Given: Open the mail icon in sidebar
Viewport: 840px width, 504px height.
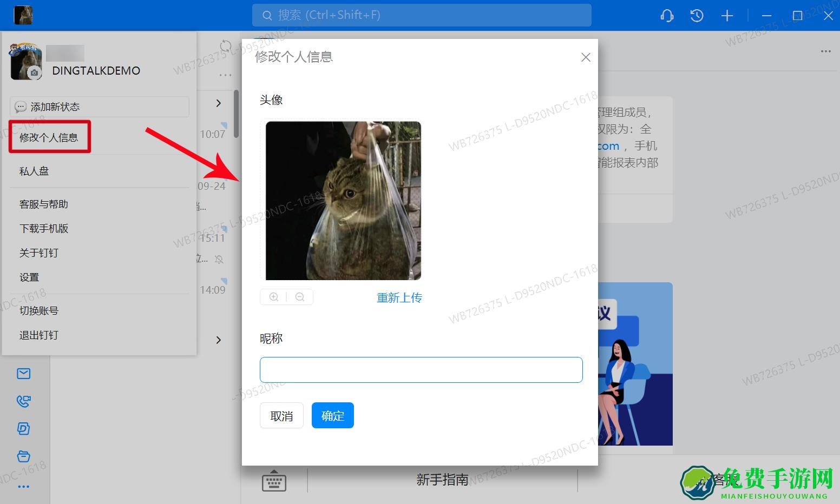Looking at the screenshot, I should click(x=23, y=374).
